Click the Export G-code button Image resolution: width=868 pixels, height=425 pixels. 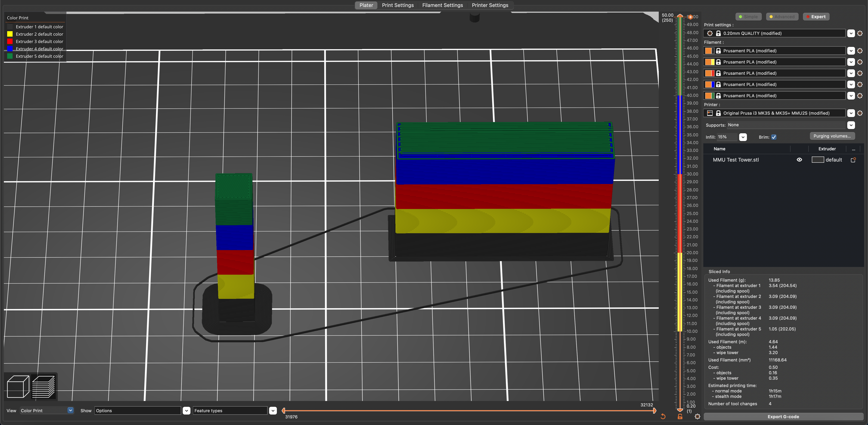coord(783,417)
